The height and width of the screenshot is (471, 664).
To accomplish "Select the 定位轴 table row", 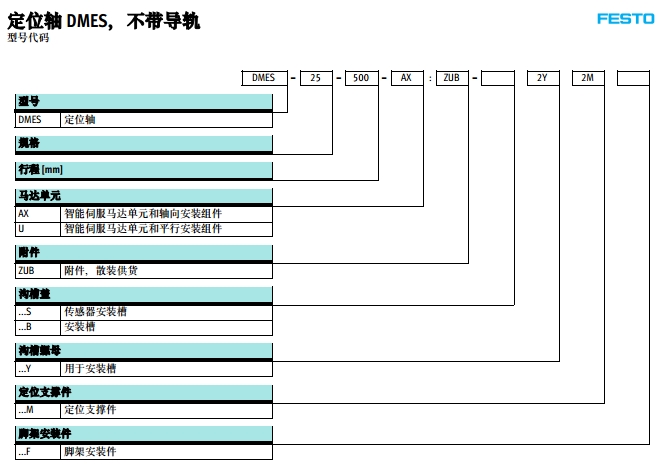I will (x=144, y=120).
